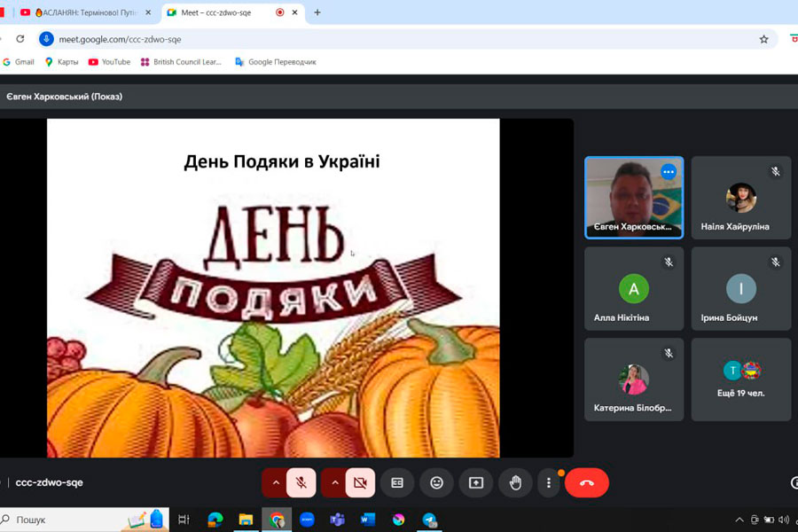Click the Chrome icon in the taskbar
Viewport: 798px width, 532px height.
click(277, 520)
